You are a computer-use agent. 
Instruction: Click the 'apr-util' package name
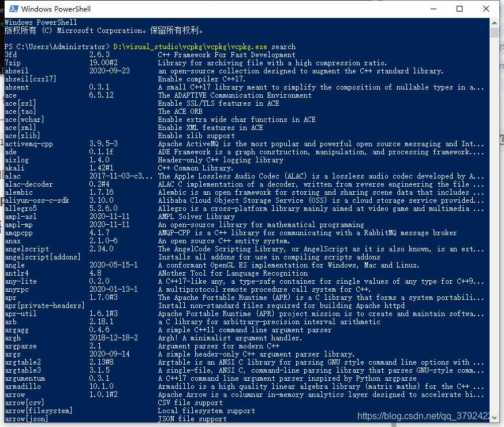21,314
